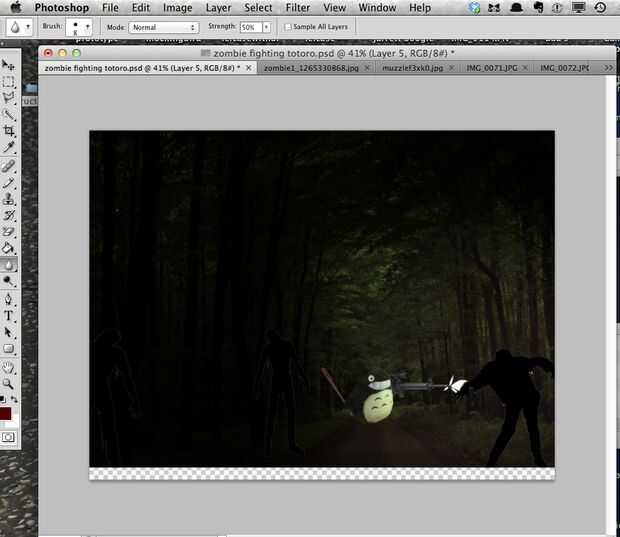Click Time Machine icon in menu bar
The width and height of the screenshot is (620, 537).
click(x=600, y=8)
